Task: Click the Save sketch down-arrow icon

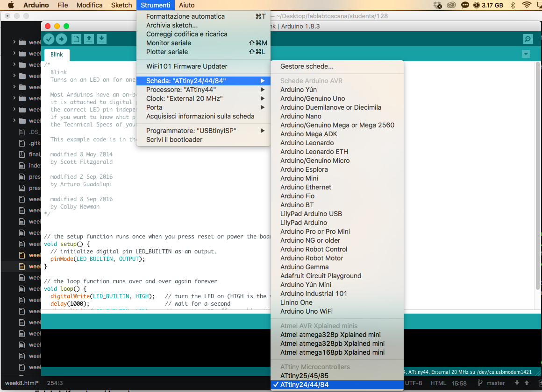Action: tap(102, 39)
